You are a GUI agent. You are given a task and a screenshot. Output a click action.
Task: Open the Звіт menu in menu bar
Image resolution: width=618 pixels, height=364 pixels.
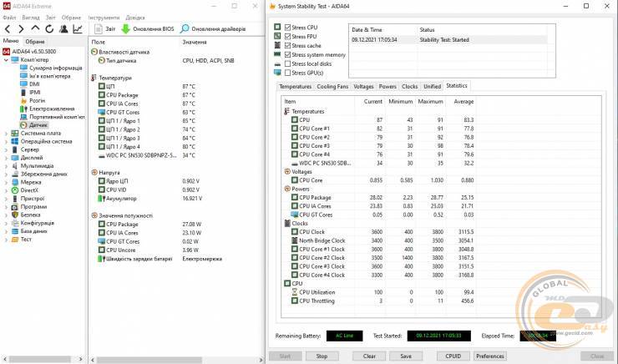(50, 18)
